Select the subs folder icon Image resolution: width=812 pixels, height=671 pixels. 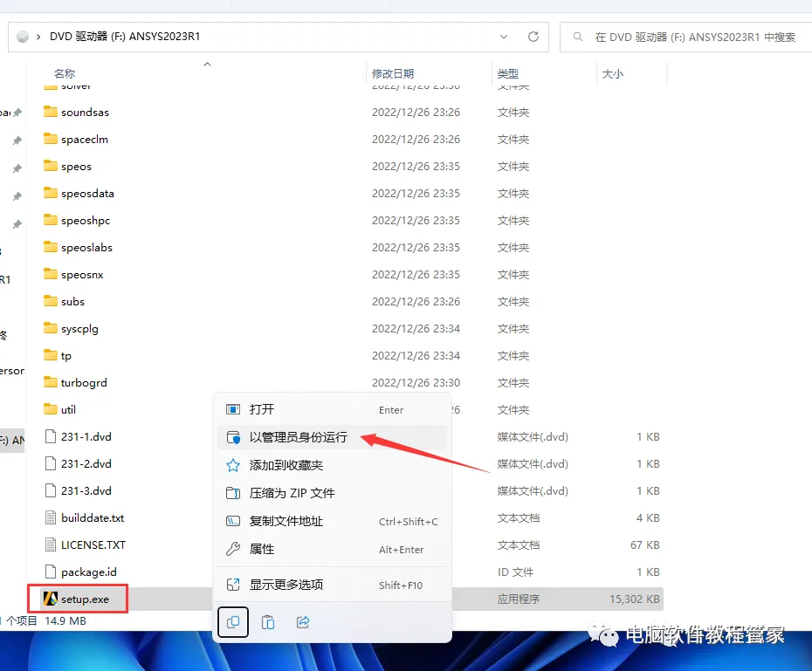tap(51, 301)
